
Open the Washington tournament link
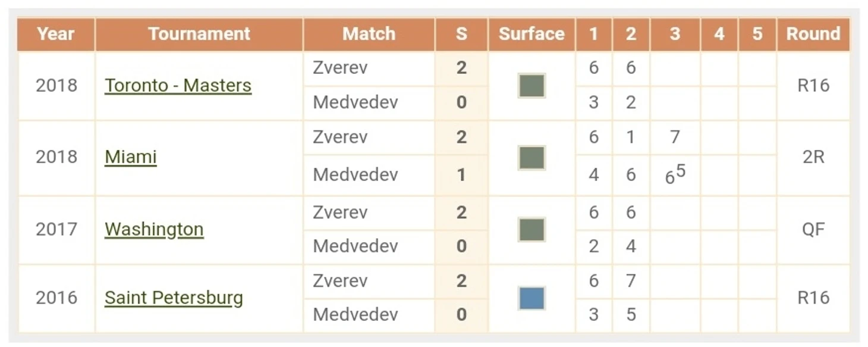(154, 229)
